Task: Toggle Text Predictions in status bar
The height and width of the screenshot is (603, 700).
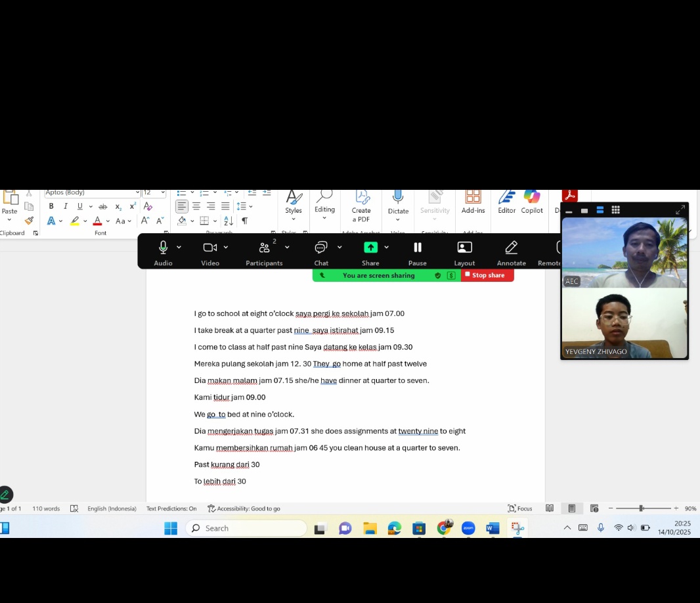Action: pos(171,508)
